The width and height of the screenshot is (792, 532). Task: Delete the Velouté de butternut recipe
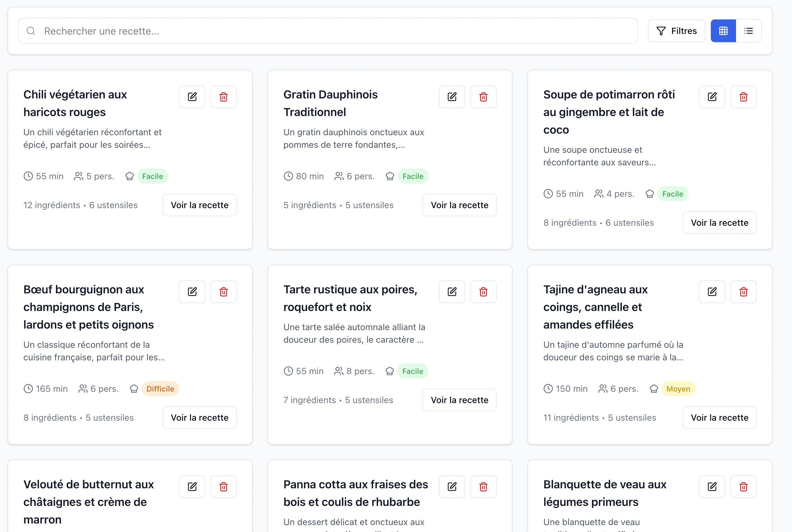(223, 486)
